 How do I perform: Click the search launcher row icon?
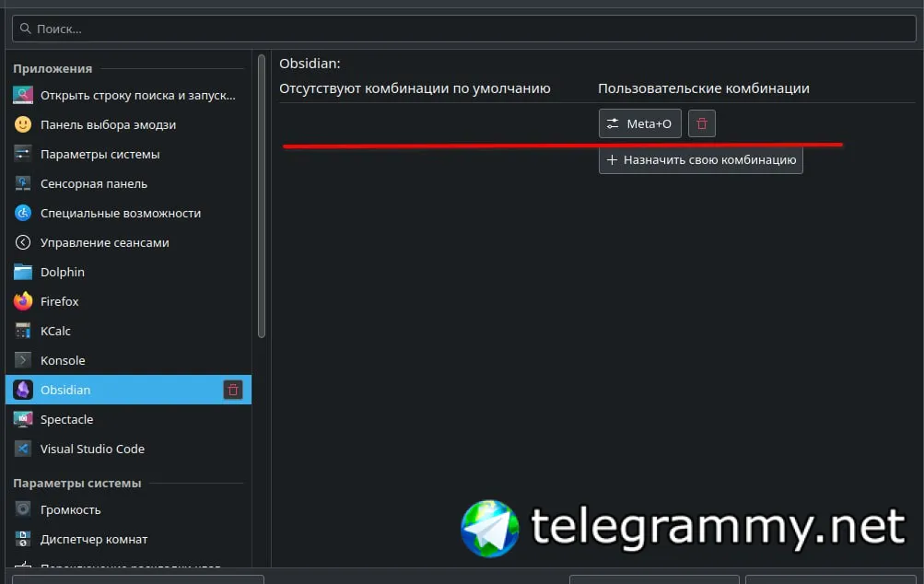click(x=23, y=95)
